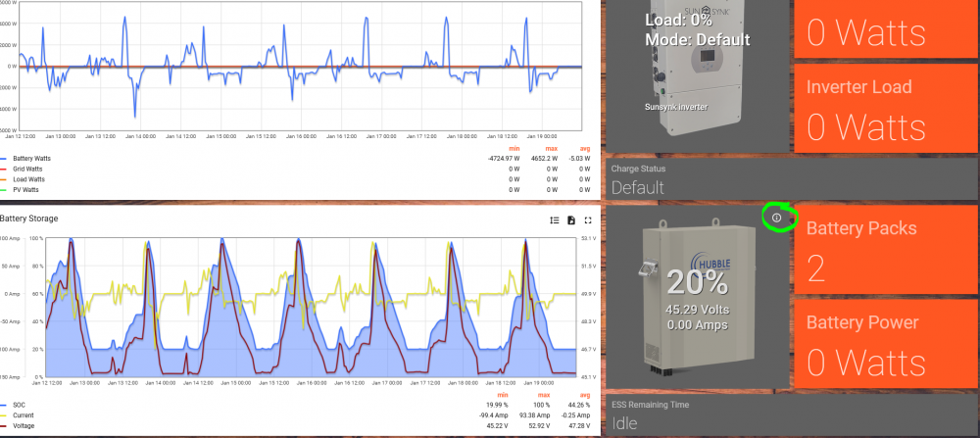Click the battery info icon circled in green
This screenshot has width=980, height=438.
pyautogui.click(x=776, y=219)
